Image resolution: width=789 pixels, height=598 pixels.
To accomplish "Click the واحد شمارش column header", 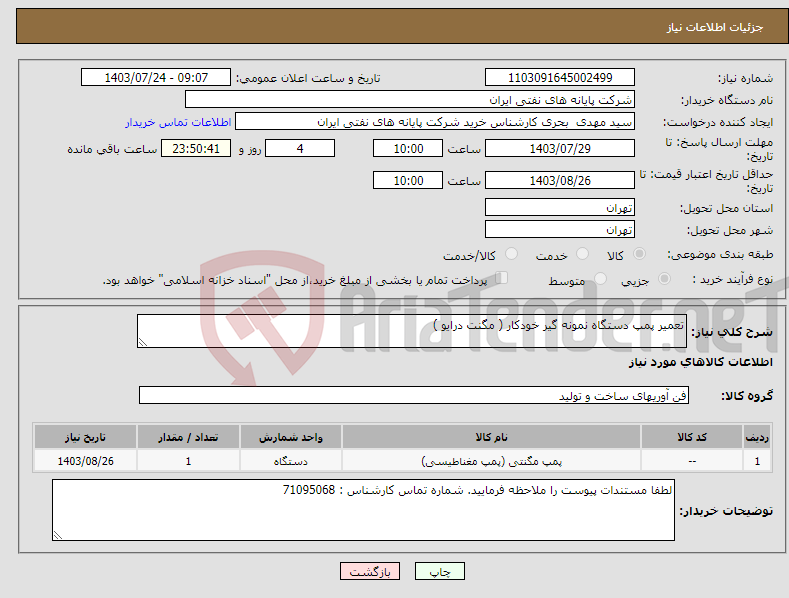I will coord(291,437).
